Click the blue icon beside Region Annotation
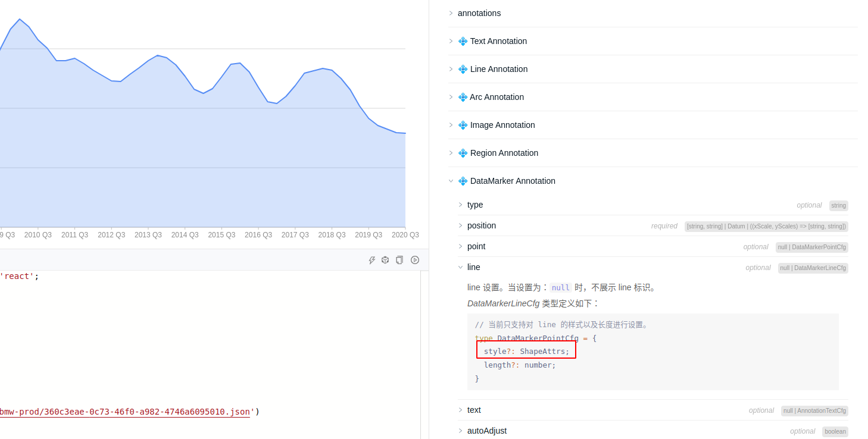Image resolution: width=868 pixels, height=439 pixels. 463,153
